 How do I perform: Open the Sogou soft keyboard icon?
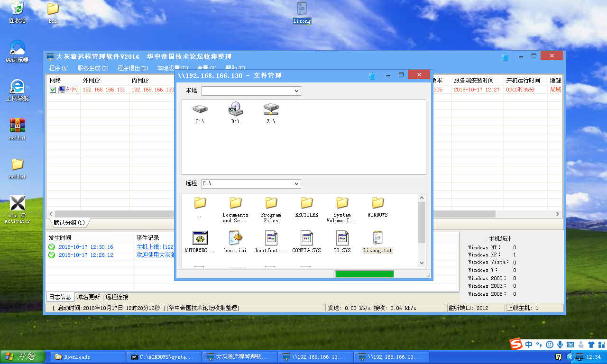pyautogui.click(x=570, y=345)
